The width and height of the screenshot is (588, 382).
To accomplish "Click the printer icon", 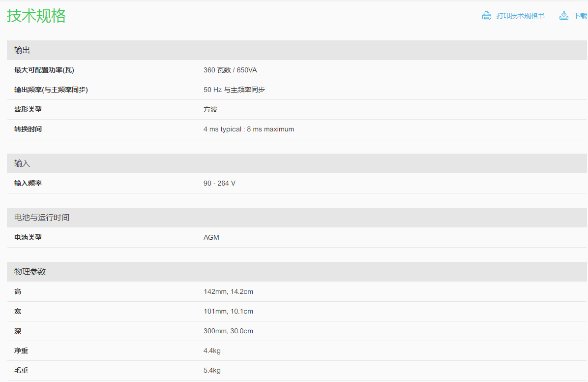I will point(486,16).
